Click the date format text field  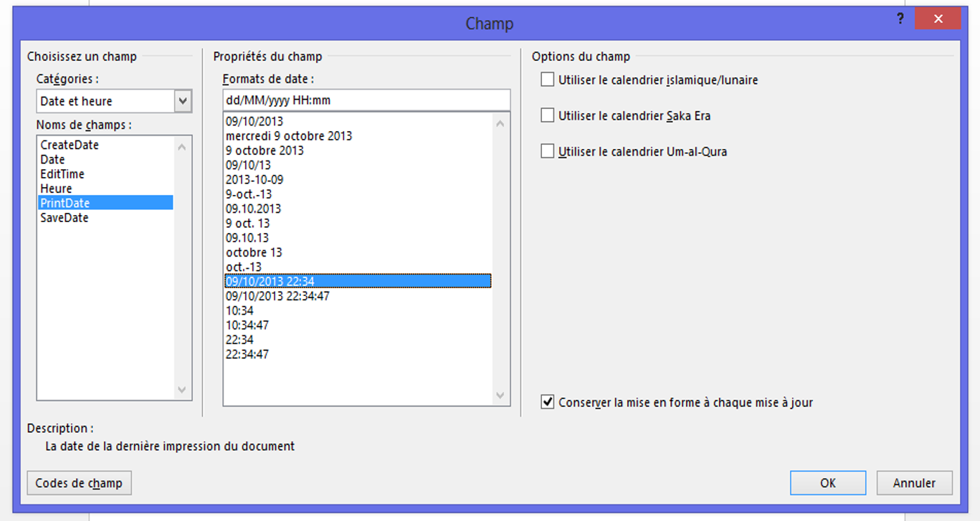tap(366, 100)
